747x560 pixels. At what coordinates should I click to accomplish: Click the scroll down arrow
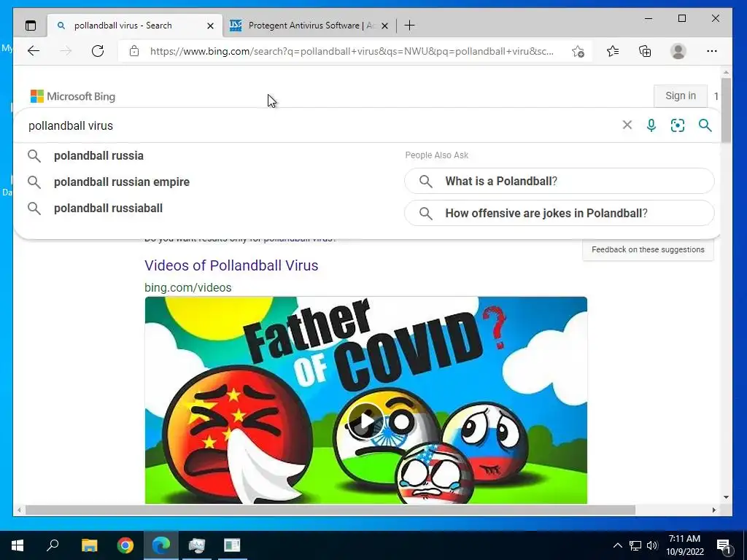click(726, 497)
